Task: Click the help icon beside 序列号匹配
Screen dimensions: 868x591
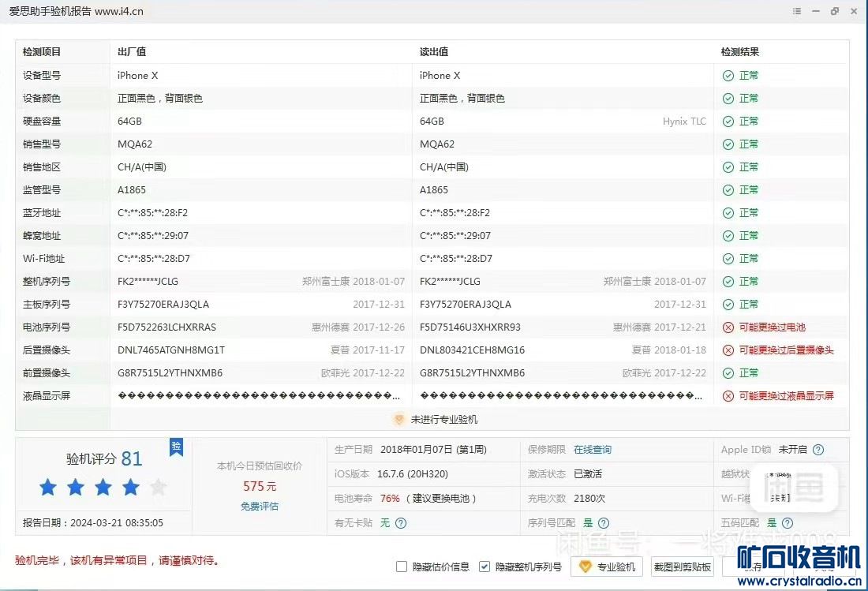Action: pos(604,523)
